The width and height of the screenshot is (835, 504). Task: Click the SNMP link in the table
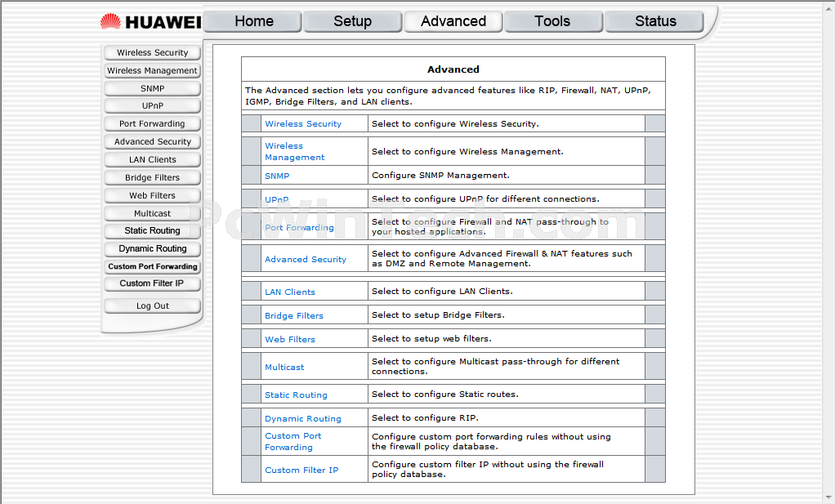pos(277,176)
